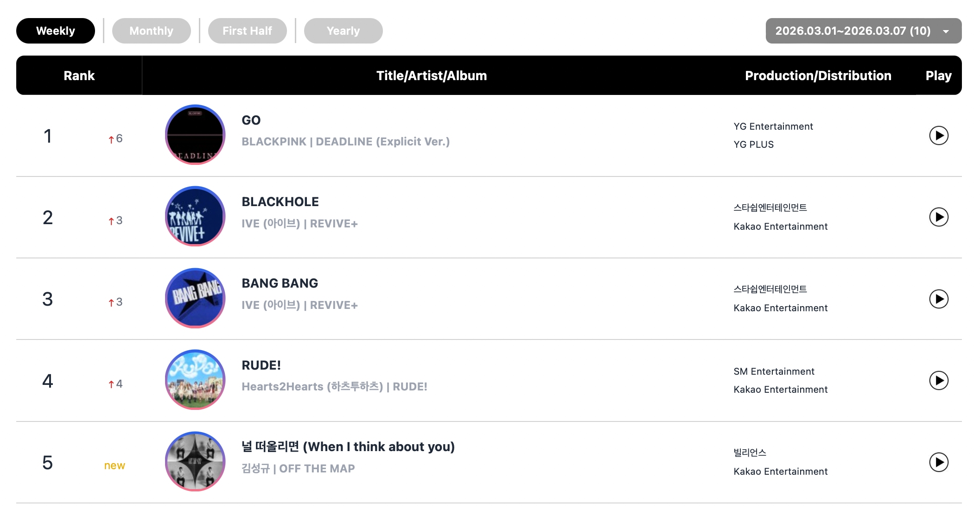Click the BLACKHOLE song title link
Image resolution: width=980 pixels, height=509 pixels.
pyautogui.click(x=280, y=202)
